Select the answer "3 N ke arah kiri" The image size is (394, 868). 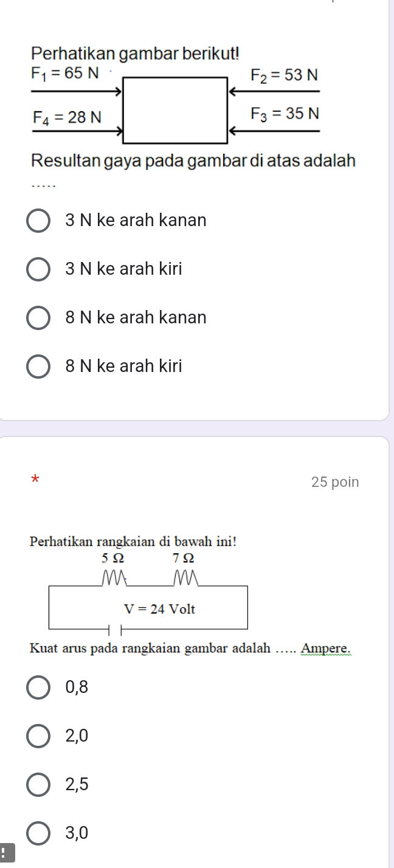pyautogui.click(x=38, y=269)
